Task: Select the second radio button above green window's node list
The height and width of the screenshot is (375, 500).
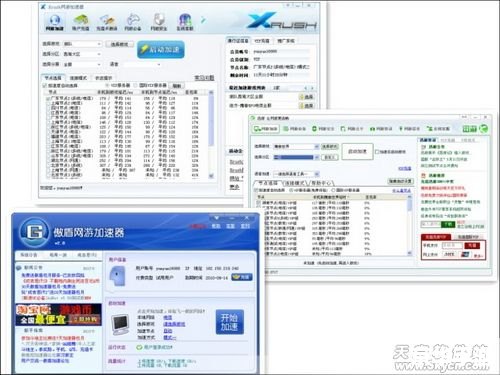Action: (333, 190)
